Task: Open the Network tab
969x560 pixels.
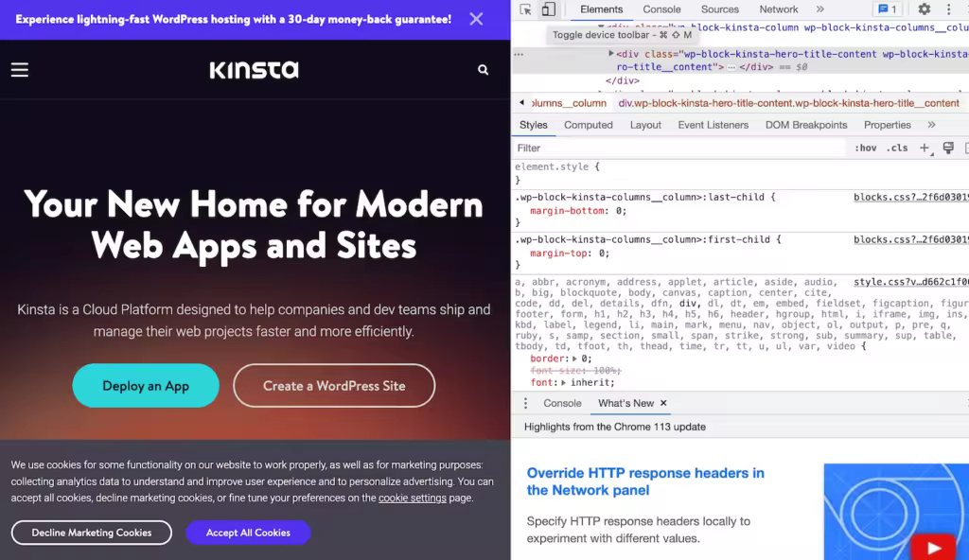Action: click(779, 9)
